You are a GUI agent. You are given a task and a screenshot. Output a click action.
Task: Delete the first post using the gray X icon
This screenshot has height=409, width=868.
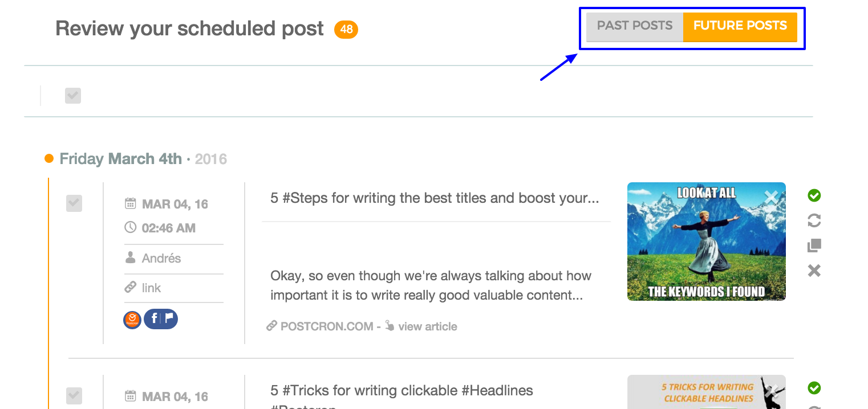click(814, 271)
